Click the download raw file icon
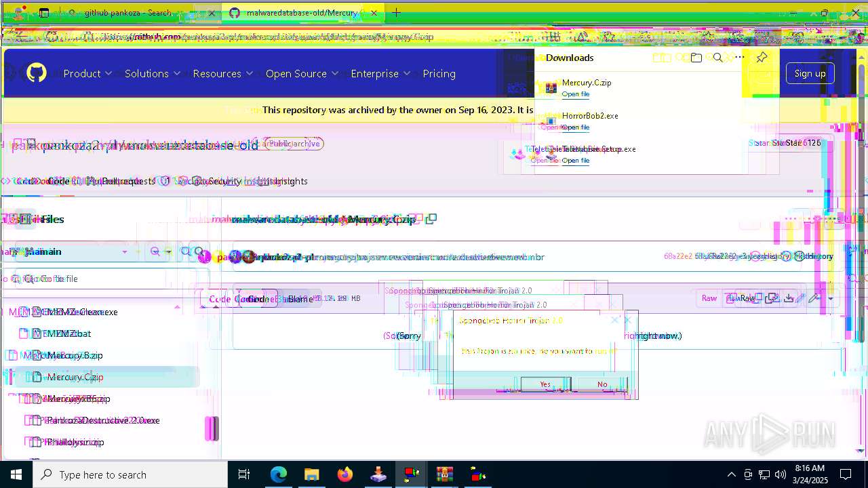 click(789, 298)
